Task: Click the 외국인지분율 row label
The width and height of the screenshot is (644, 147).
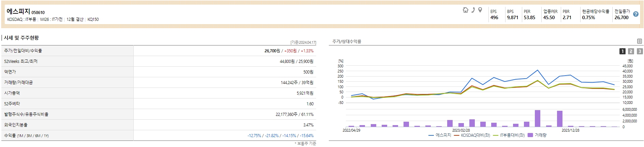Action: tap(16, 125)
